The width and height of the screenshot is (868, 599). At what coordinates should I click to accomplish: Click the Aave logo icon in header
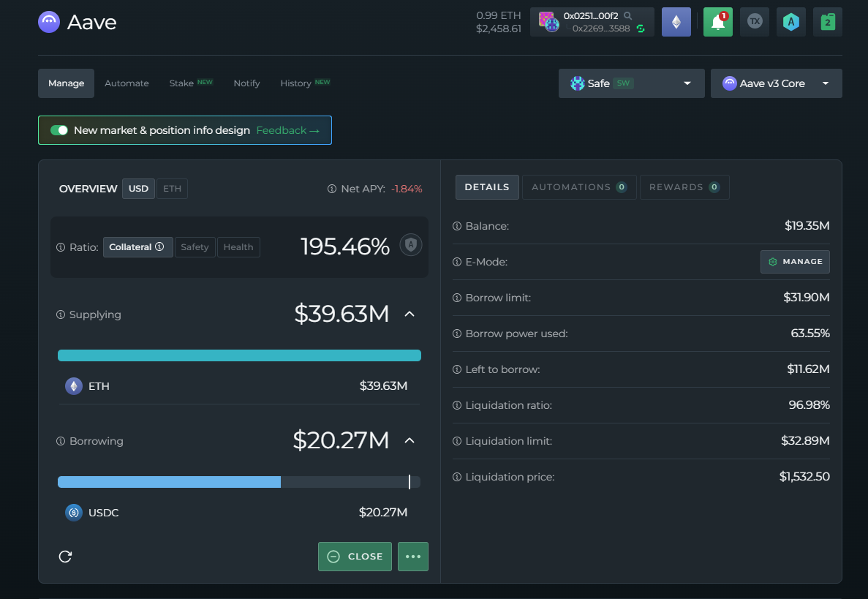49,22
